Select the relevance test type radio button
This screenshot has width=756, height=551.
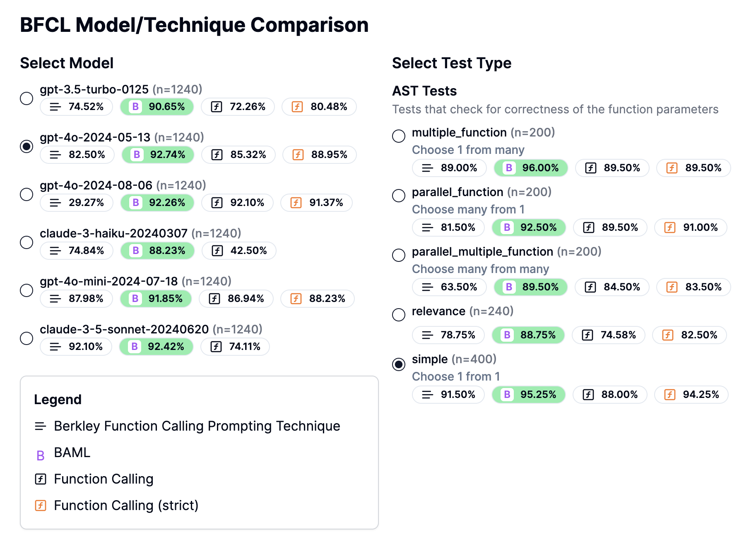tap(399, 314)
